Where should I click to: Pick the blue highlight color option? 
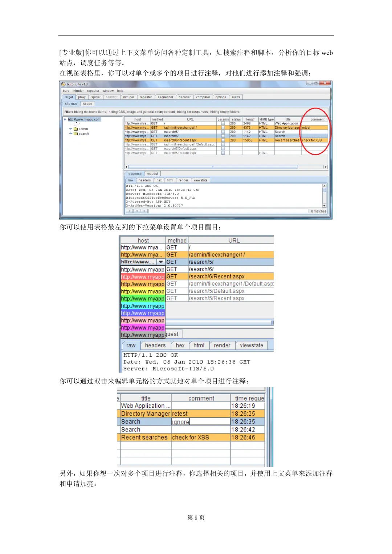pos(143,313)
